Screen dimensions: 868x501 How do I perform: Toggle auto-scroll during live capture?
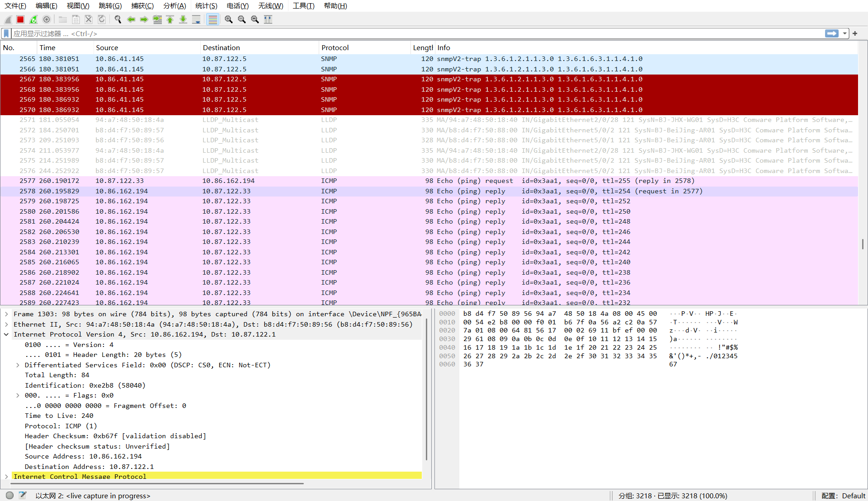coord(196,19)
